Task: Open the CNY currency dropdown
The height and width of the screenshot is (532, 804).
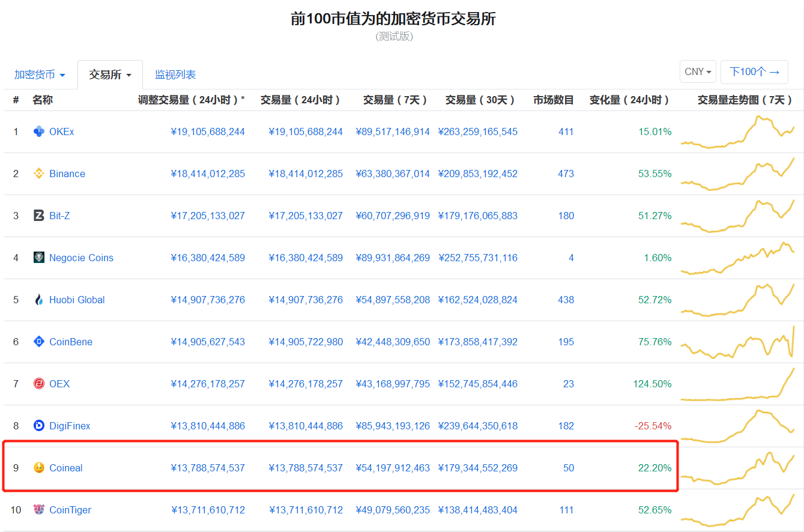Action: pos(698,72)
